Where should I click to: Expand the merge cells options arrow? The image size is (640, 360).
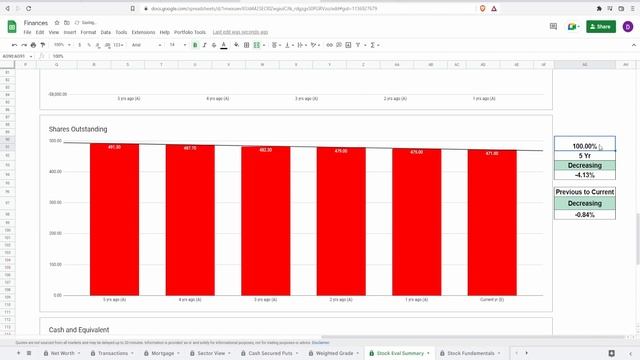(x=264, y=45)
